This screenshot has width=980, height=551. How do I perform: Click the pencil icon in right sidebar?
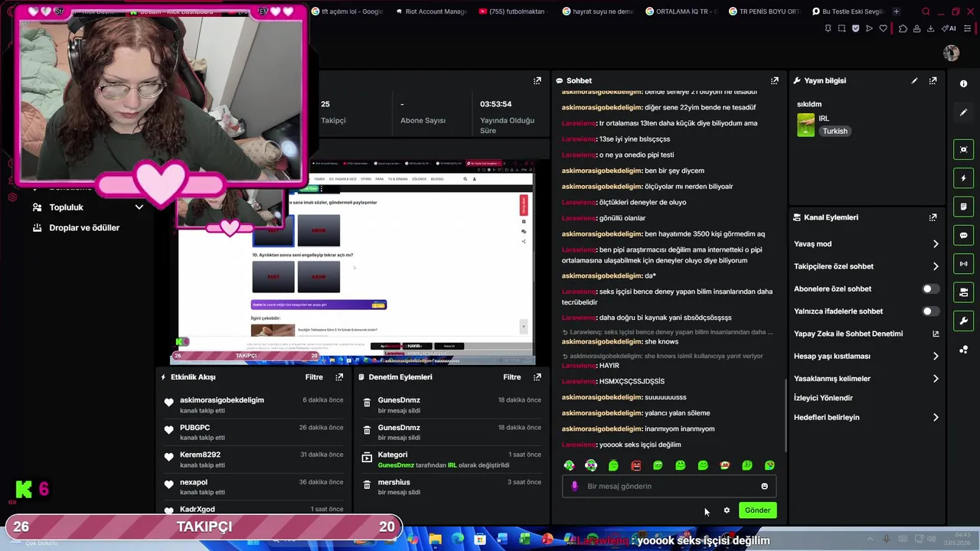pyautogui.click(x=964, y=112)
